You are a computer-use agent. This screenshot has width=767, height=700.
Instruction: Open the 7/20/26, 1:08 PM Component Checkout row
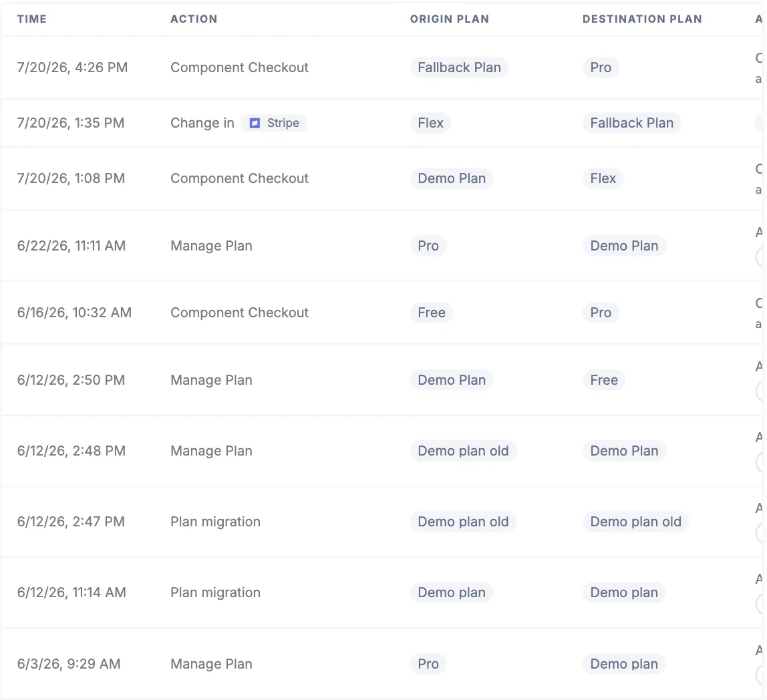point(381,178)
